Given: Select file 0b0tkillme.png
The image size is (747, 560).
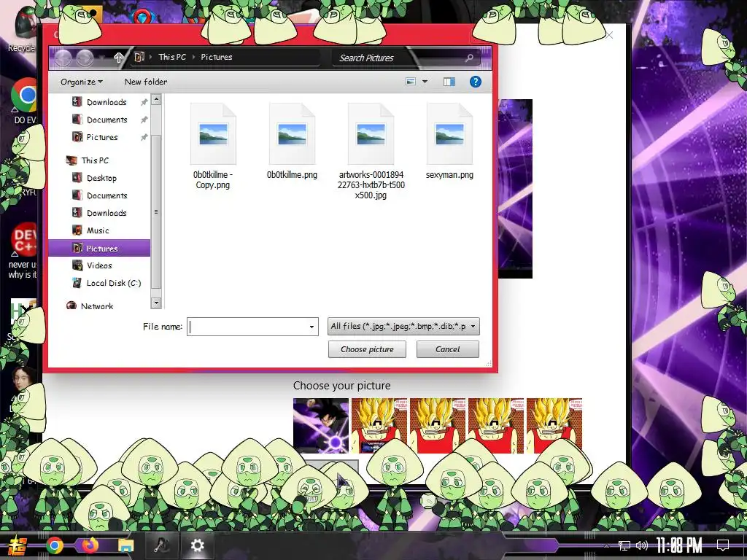Looking at the screenshot, I should [292, 142].
